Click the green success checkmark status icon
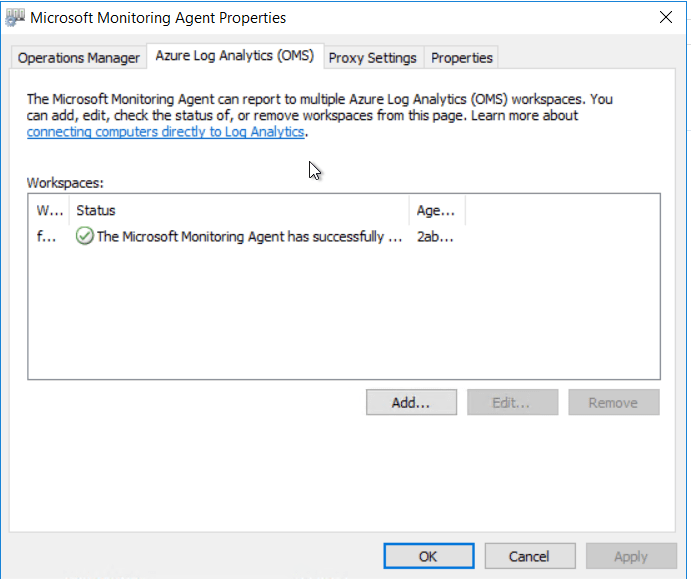The height and width of the screenshot is (582, 691). pos(84,237)
